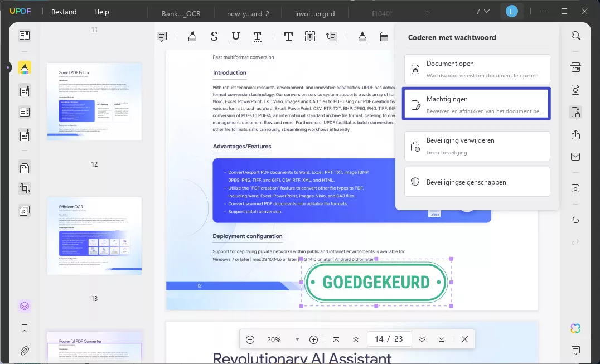The image size is (600, 364).
Task: Select the Comment highlighter mode icon
Action: click(x=25, y=68)
